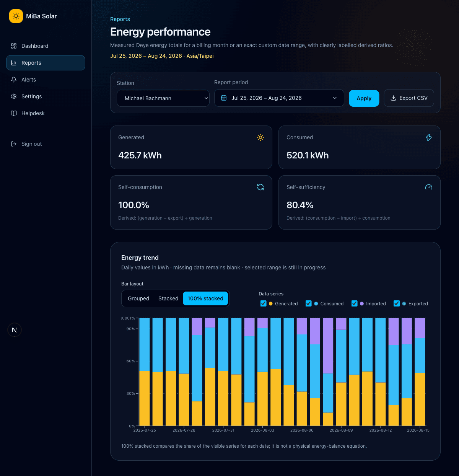
Task: Click the Alerts bell icon
Action: pos(14,80)
